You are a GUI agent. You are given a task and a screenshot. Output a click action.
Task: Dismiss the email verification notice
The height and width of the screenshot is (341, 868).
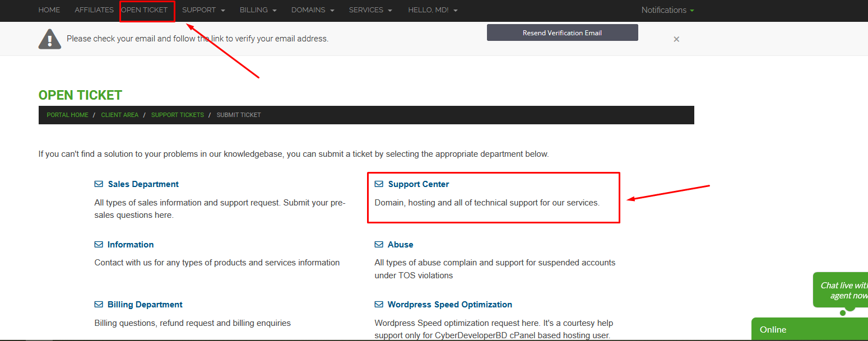[676, 39]
